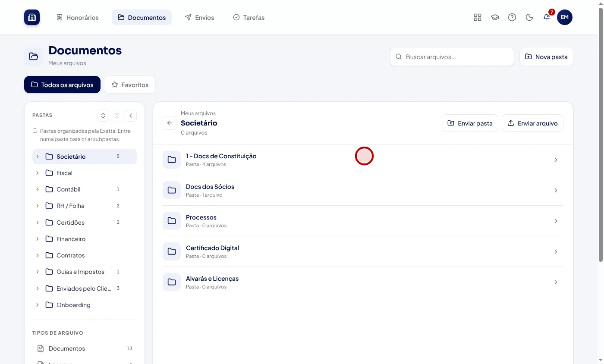Select the Onboarding folder
604x364 pixels.
pos(85,305)
